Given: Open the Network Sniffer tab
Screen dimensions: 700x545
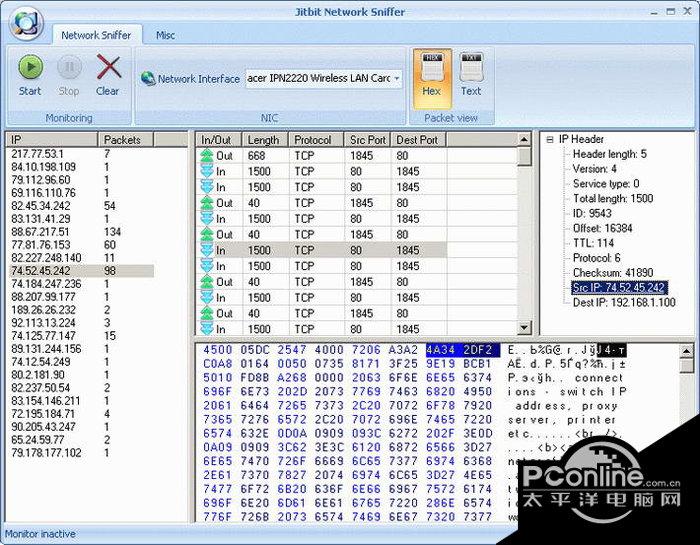Looking at the screenshot, I should [x=96, y=35].
